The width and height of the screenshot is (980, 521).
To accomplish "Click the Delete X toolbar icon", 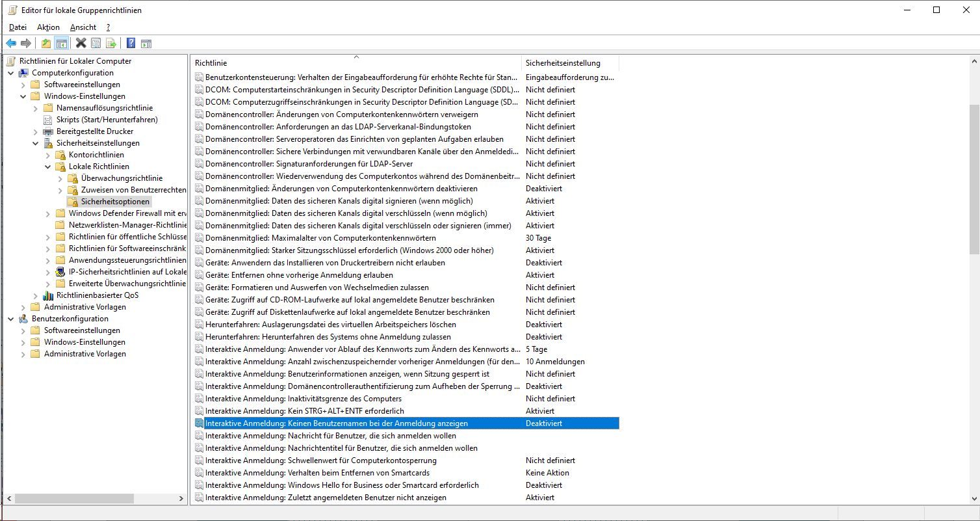I will 81,43.
